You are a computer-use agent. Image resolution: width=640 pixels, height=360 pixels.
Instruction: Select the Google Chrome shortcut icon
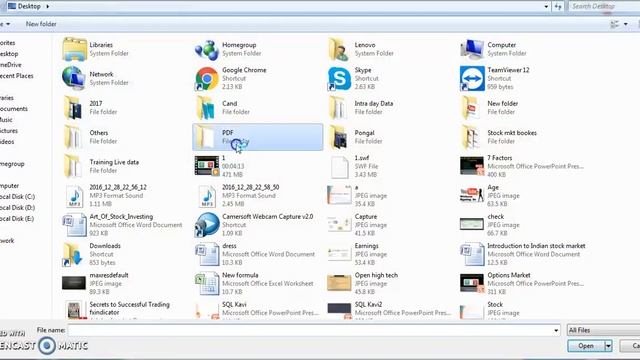point(207,78)
